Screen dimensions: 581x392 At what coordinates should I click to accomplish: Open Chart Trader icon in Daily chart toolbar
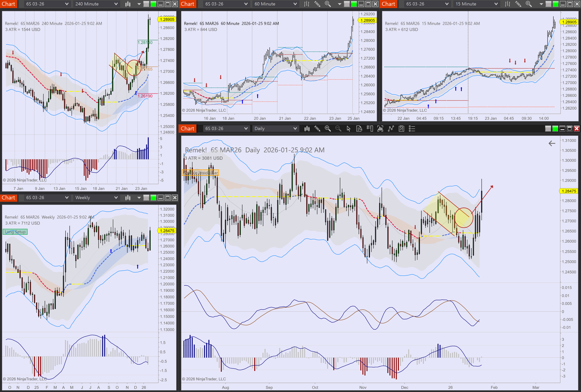coord(370,129)
